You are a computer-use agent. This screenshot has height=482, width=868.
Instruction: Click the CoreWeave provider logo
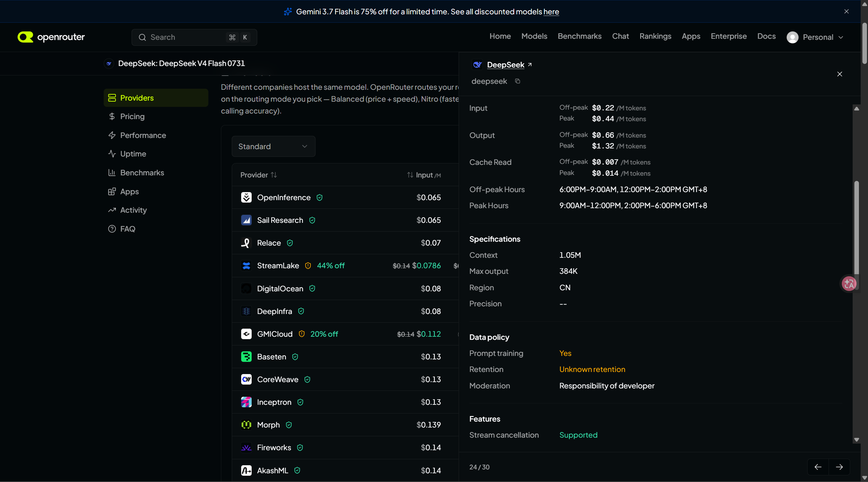(x=246, y=379)
